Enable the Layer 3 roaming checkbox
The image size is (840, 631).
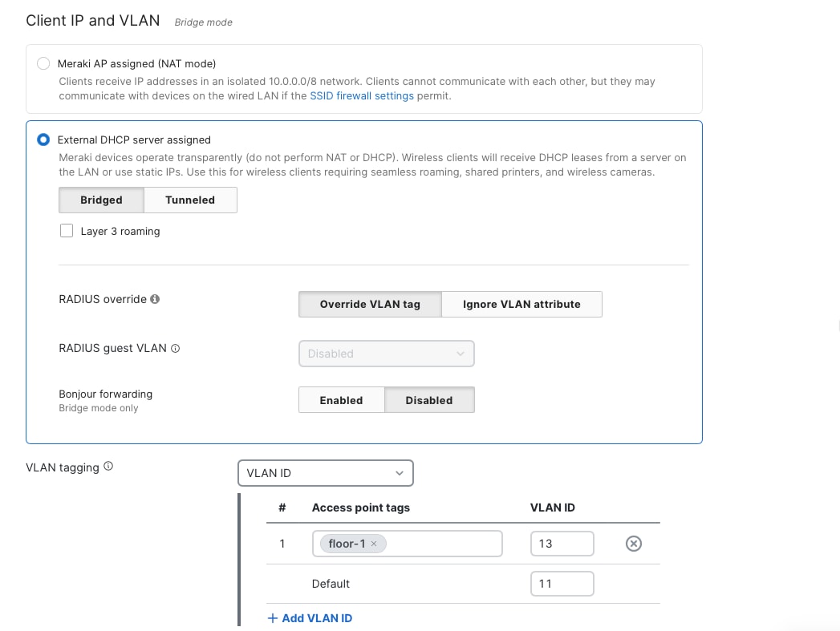click(x=67, y=231)
